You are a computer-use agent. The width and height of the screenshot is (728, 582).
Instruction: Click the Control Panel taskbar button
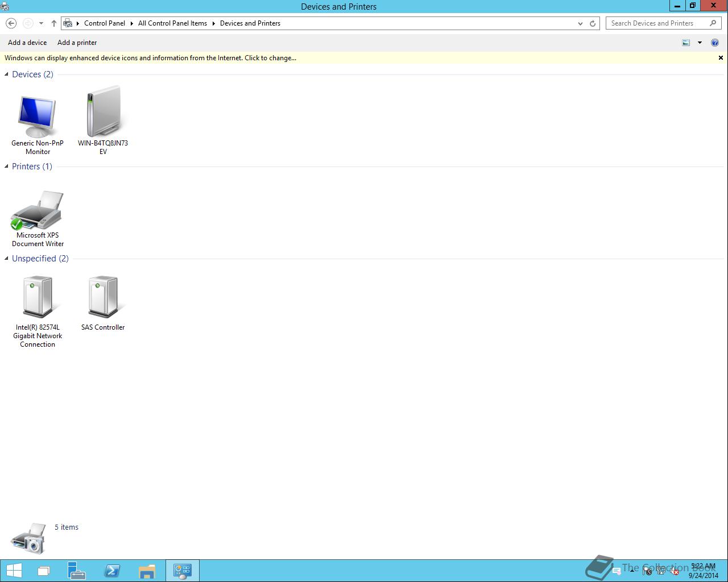click(x=183, y=571)
